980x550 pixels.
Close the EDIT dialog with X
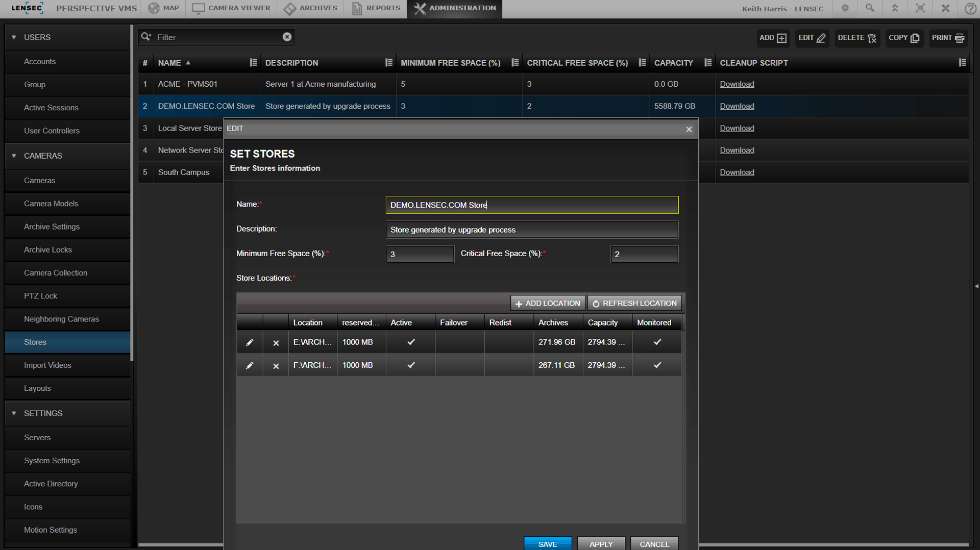[689, 129]
